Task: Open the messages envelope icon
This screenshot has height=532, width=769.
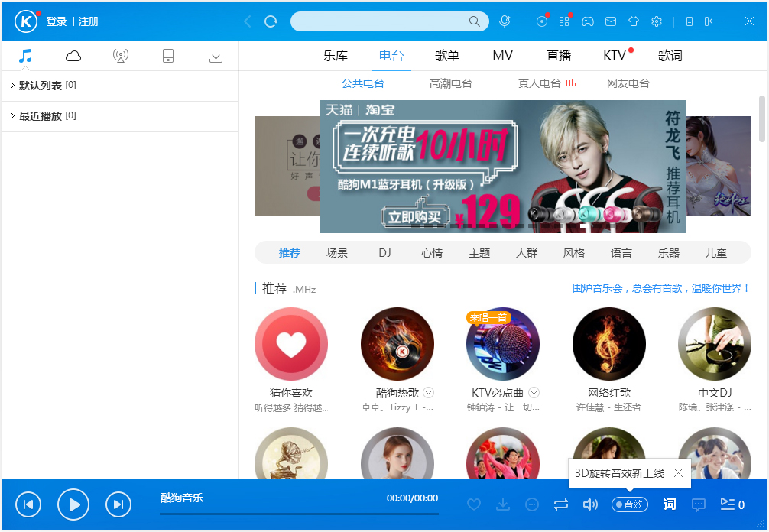Action: (611, 21)
